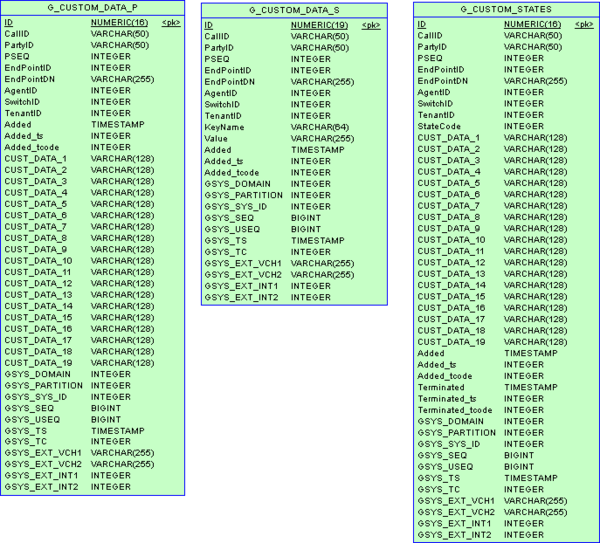Select GSYS_EXT_INT1 in G_CUSTOM_DATA_P
This screenshot has width=600, height=543.
pyautogui.click(x=41, y=476)
